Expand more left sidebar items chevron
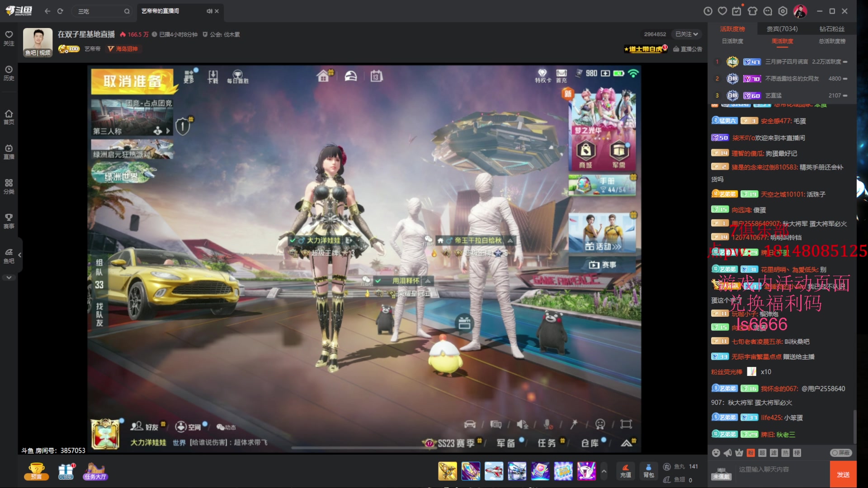This screenshot has height=488, width=868. 9,277
